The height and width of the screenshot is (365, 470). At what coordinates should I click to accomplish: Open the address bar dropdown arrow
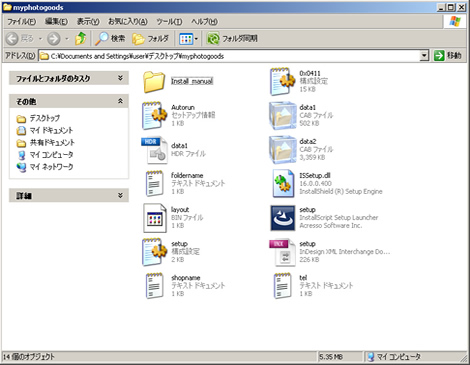pos(424,56)
